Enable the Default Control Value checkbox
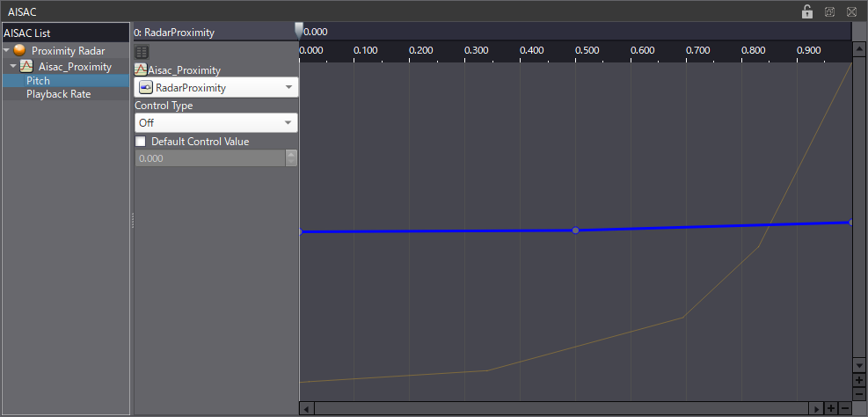 141,142
